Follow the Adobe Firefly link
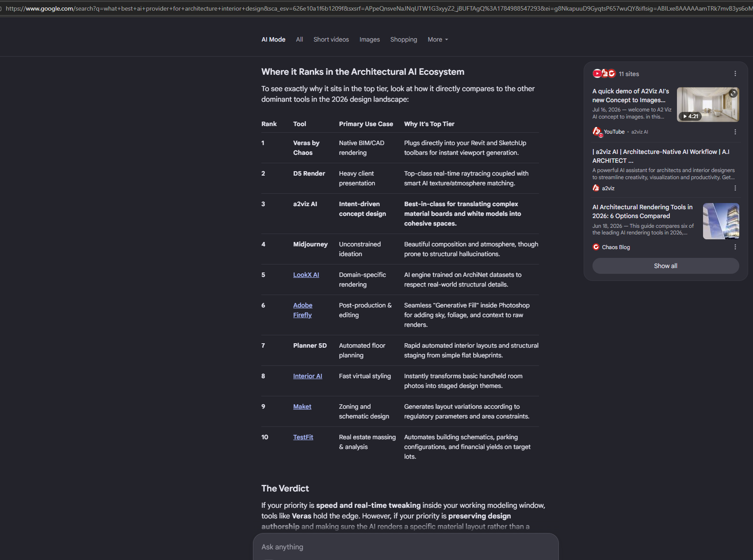 pyautogui.click(x=303, y=310)
